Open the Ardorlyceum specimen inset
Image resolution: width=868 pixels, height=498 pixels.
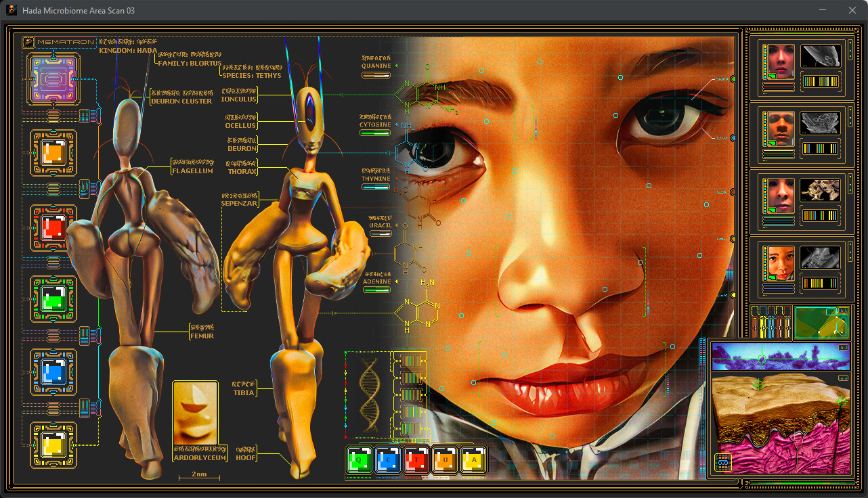[x=196, y=413]
